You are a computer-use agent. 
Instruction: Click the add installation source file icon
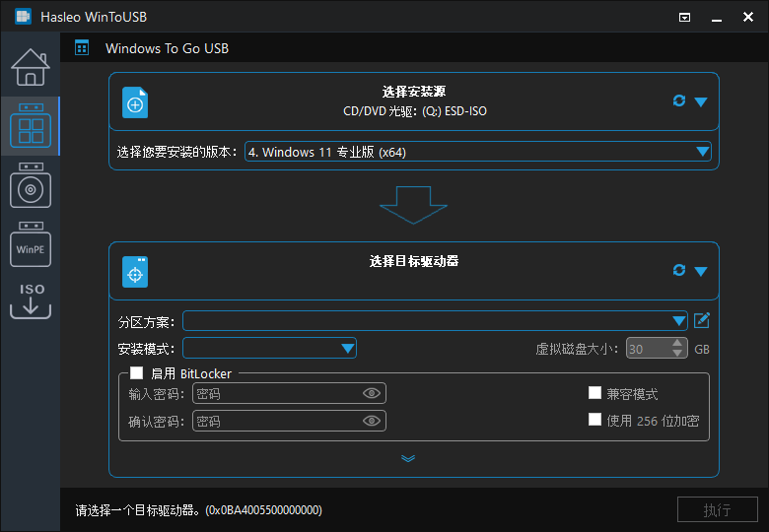(x=135, y=102)
